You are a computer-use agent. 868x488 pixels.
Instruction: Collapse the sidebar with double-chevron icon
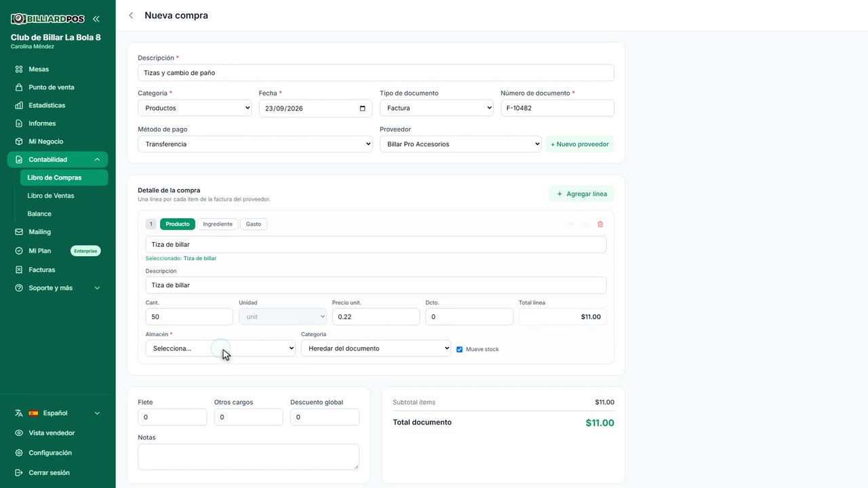coord(96,19)
